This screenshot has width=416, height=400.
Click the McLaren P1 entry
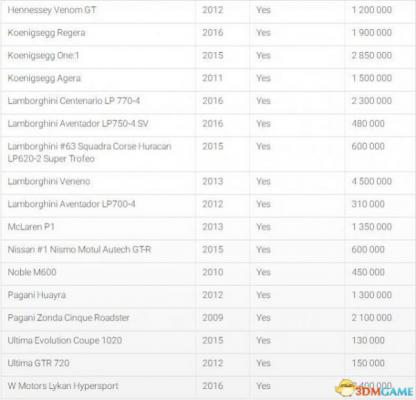(31, 227)
